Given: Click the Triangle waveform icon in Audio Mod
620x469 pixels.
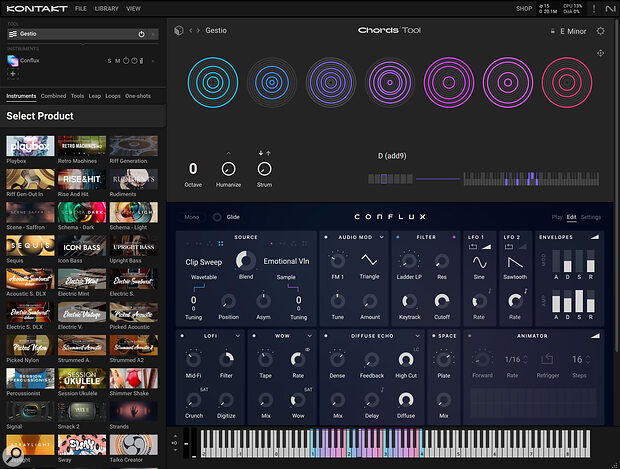Looking at the screenshot, I should [369, 260].
